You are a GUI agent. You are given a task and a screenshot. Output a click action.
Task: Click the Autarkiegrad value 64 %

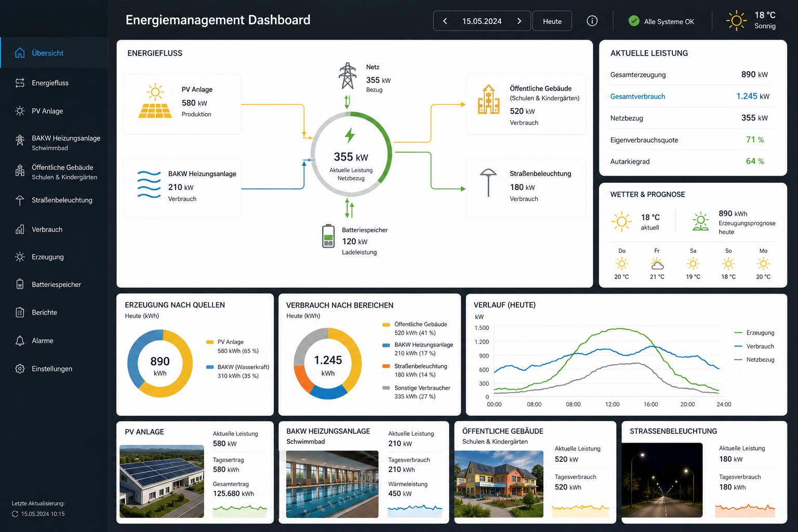coord(755,162)
